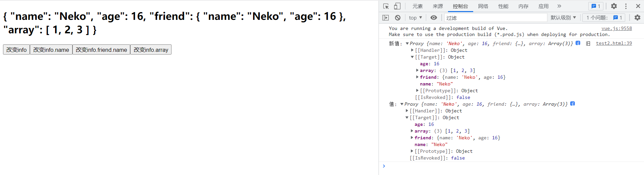The image size is (644, 175).
Task: Open the DevTools settings gear in the top bar
Action: (x=614, y=6)
